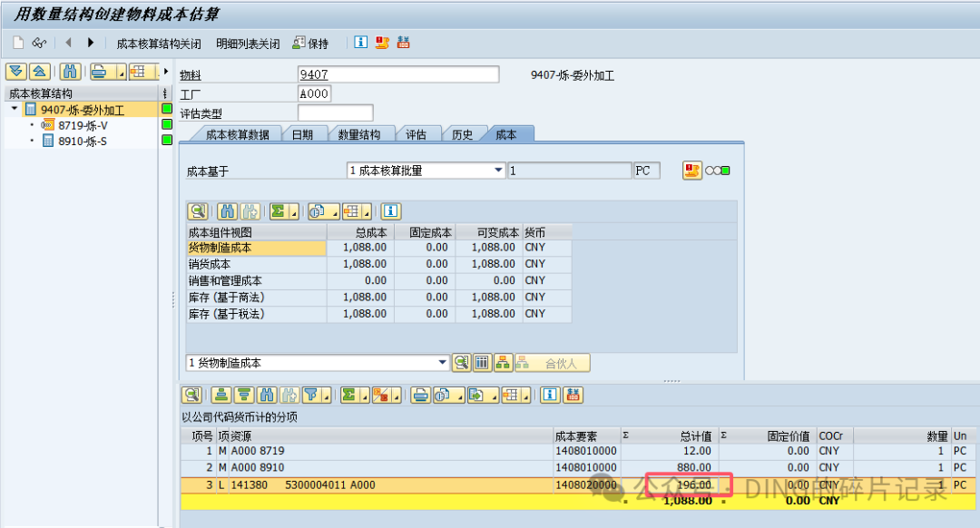Open the 成本基于 costing lot size dropdown
Viewport: 980px width, 528px height.
tap(498, 170)
